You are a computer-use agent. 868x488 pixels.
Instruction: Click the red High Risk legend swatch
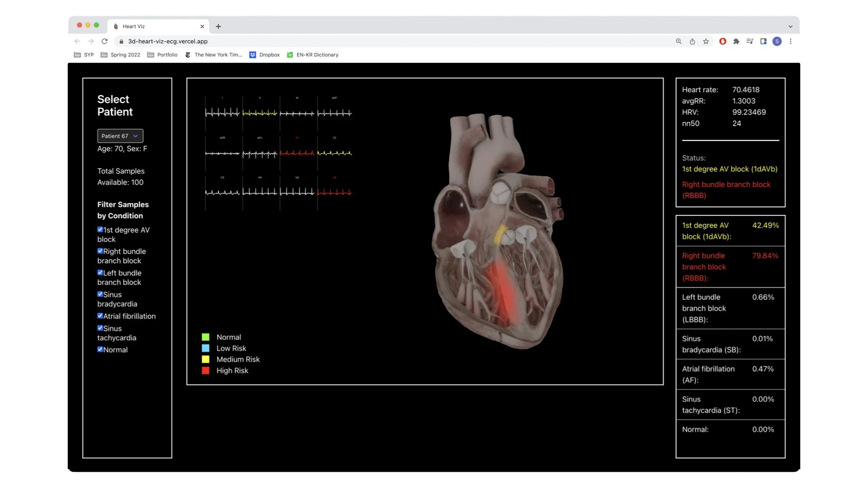[x=205, y=371]
